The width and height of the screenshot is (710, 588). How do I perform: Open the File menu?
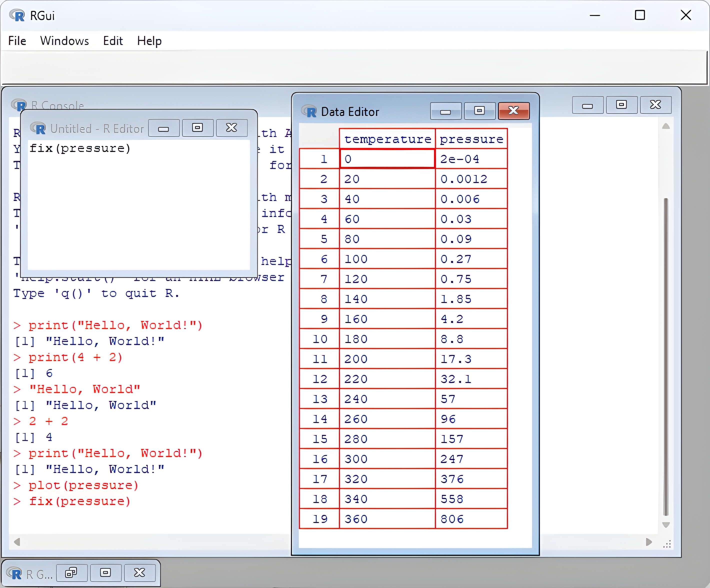(17, 41)
